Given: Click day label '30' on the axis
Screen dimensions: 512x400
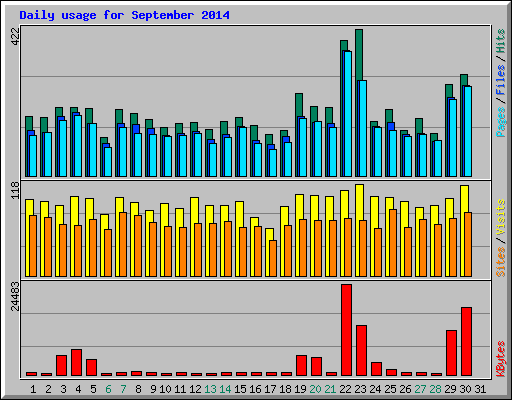Looking at the screenshot, I should [x=465, y=389].
